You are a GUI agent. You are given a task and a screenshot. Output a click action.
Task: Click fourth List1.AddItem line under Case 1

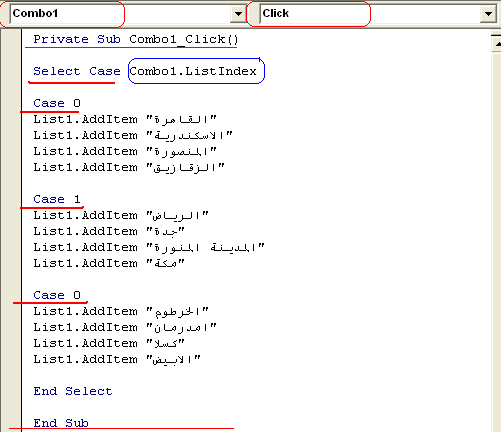(109, 263)
